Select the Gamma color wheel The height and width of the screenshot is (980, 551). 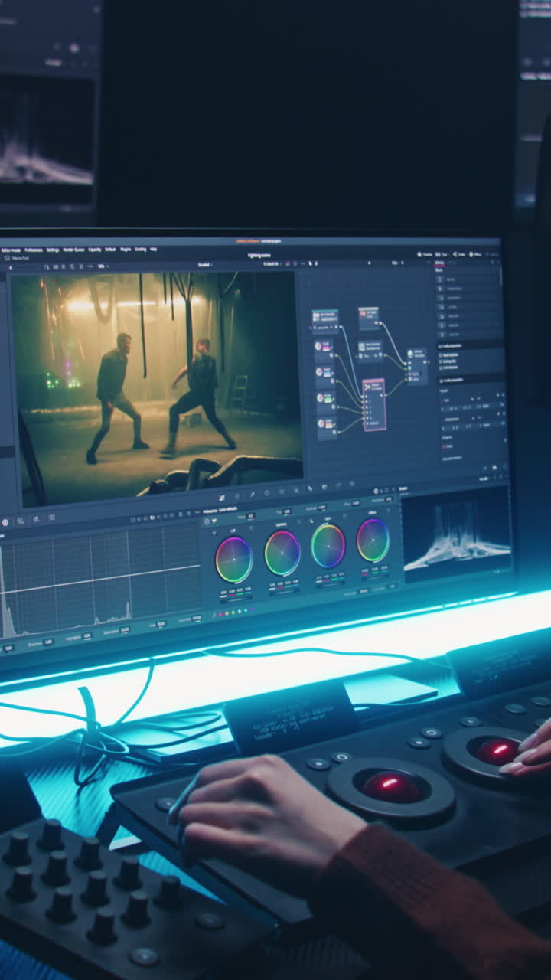[282, 553]
